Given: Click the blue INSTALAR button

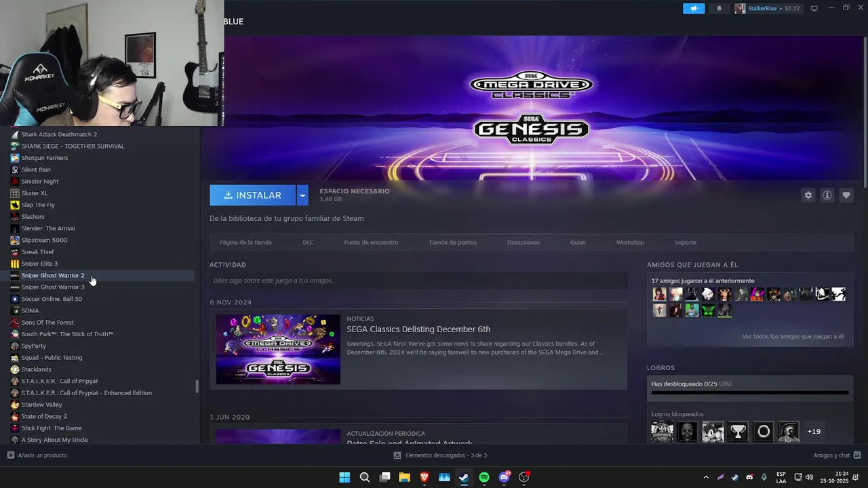Looking at the screenshot, I should [252, 195].
